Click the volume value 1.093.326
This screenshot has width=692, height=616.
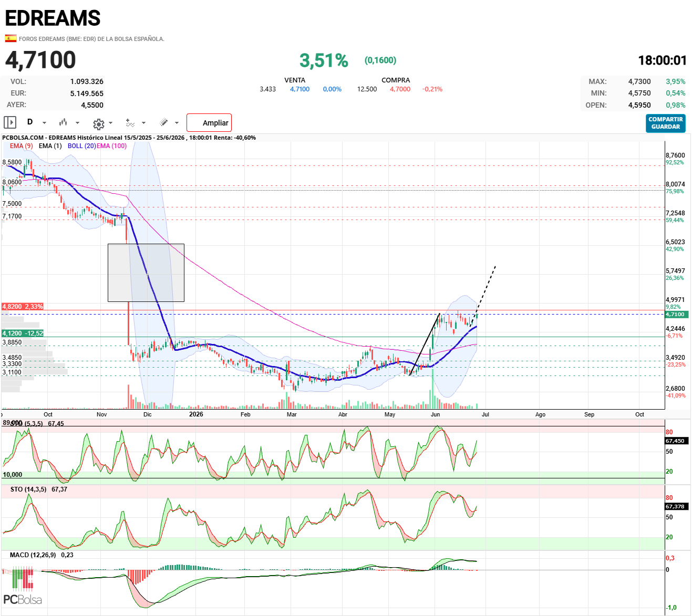[87, 81]
